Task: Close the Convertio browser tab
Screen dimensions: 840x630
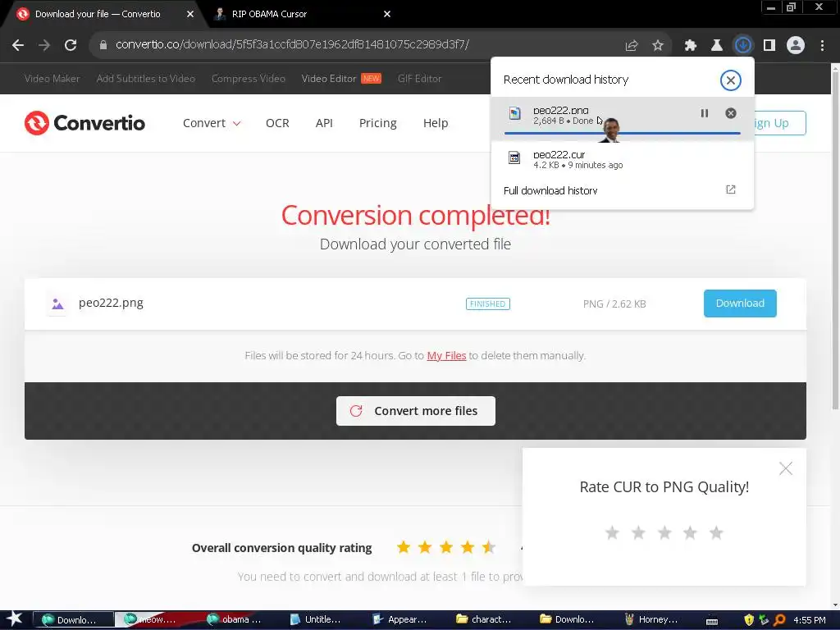Action: tap(190, 14)
